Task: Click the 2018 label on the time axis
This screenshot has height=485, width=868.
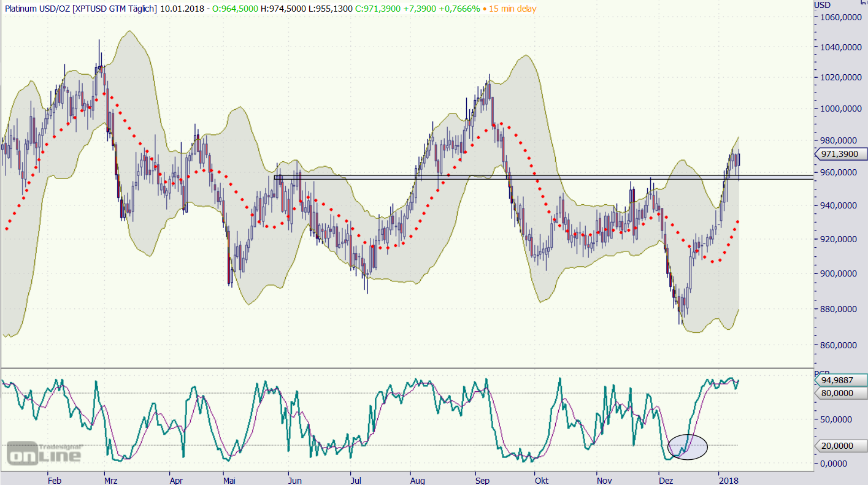Action: pos(728,479)
